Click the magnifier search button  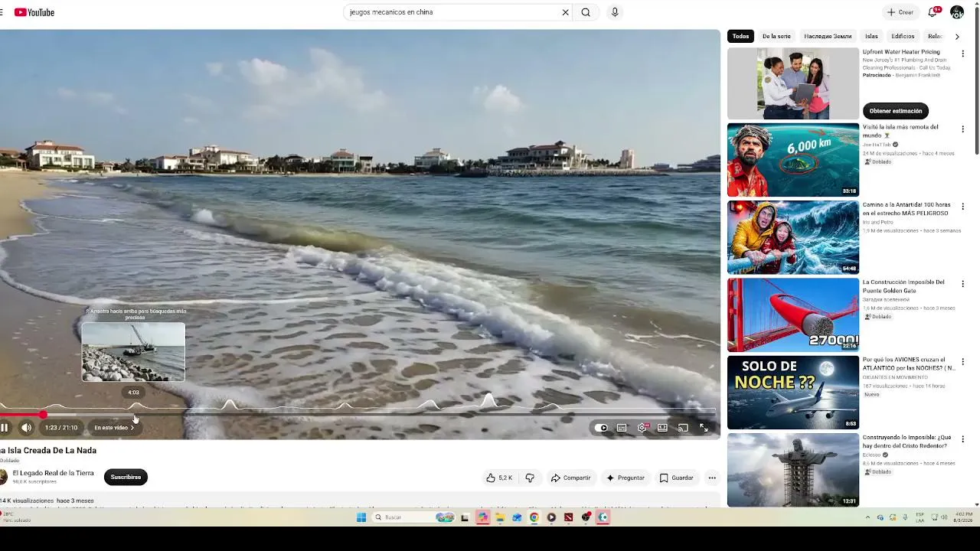click(x=586, y=12)
